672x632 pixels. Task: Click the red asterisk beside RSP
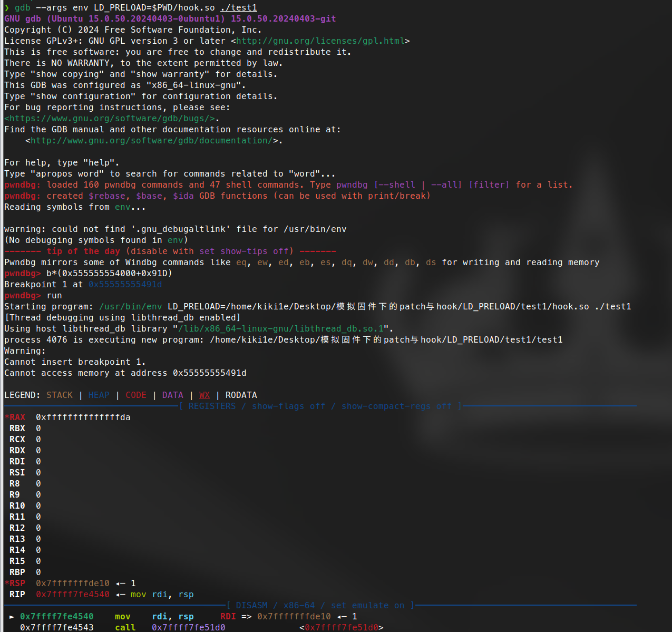(7, 584)
